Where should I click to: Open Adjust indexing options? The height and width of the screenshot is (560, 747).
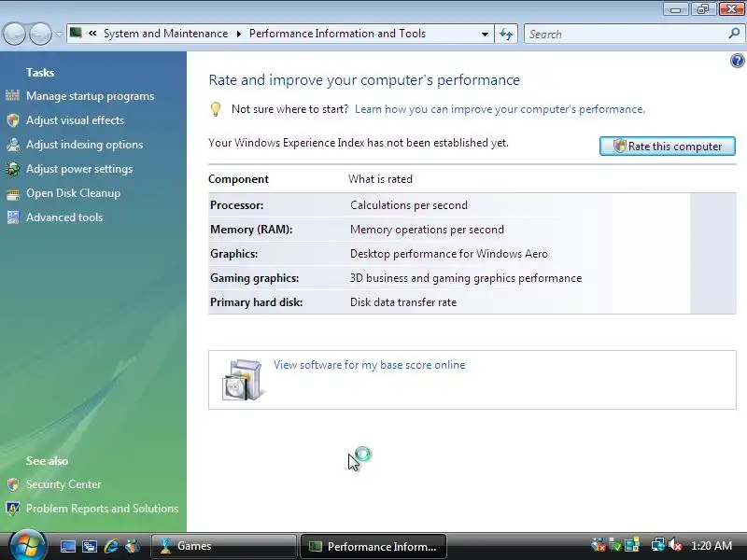(x=84, y=145)
